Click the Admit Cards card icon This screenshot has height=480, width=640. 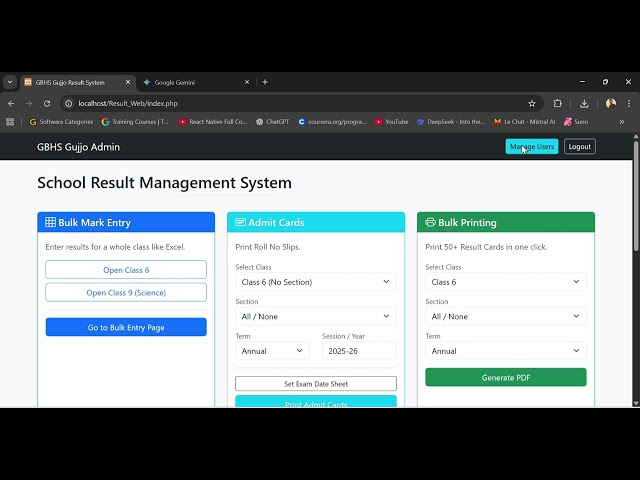pyautogui.click(x=240, y=222)
